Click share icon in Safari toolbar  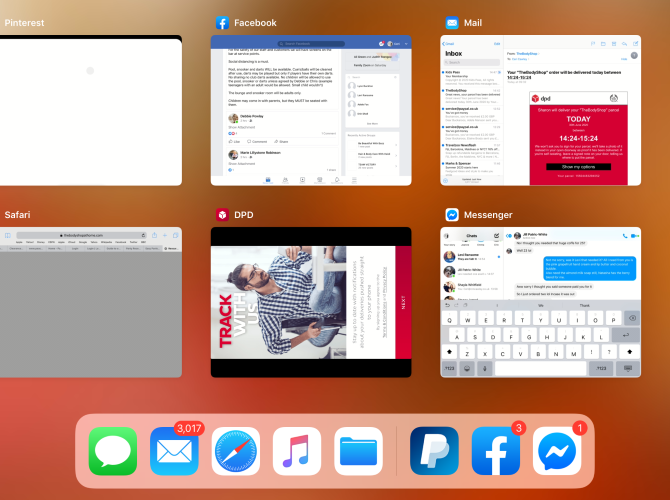[x=154, y=235]
